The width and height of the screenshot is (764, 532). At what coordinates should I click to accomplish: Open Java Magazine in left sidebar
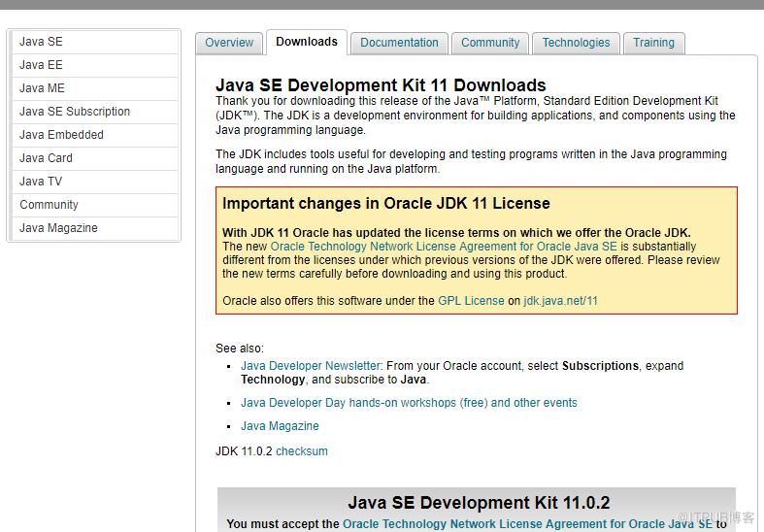[x=94, y=228]
